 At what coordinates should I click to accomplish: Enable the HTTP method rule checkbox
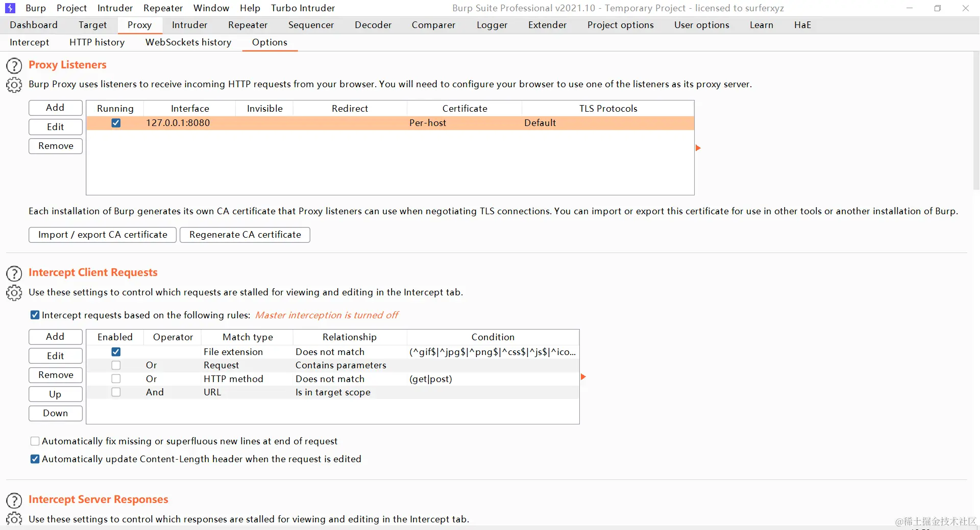[x=116, y=379]
